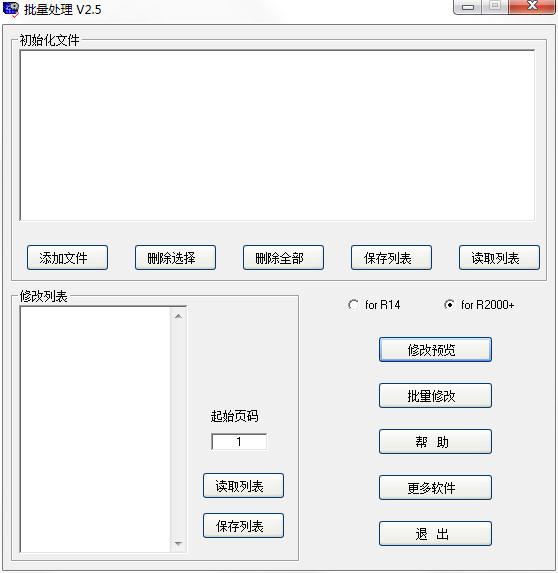Click 保存列表 in the 修改列表 group
558x573 pixels.
tap(243, 526)
